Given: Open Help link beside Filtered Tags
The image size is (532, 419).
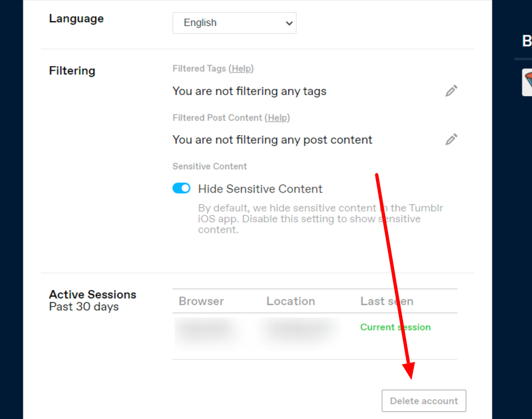Looking at the screenshot, I should coord(242,68).
